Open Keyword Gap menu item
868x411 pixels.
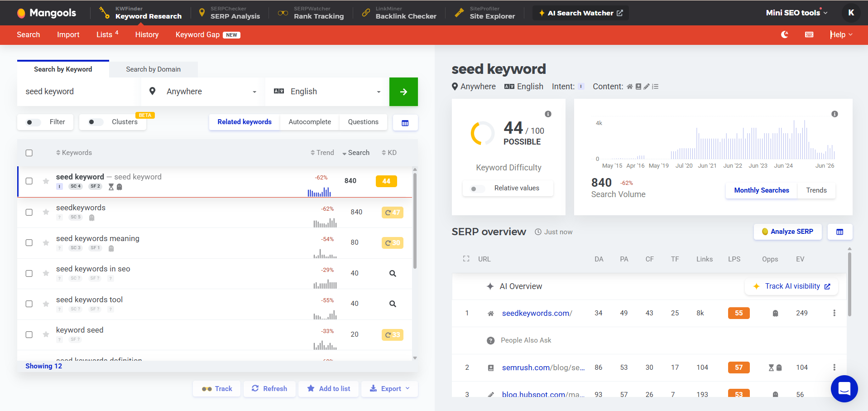point(208,34)
